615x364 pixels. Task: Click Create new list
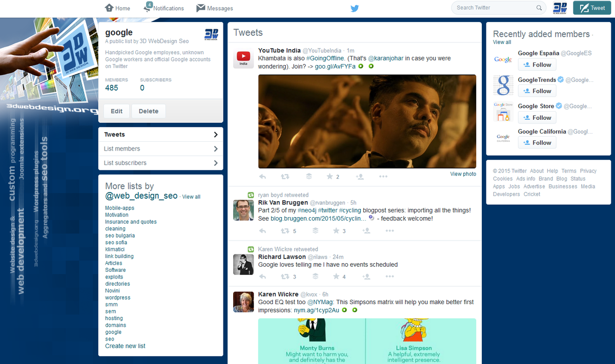[125, 346]
